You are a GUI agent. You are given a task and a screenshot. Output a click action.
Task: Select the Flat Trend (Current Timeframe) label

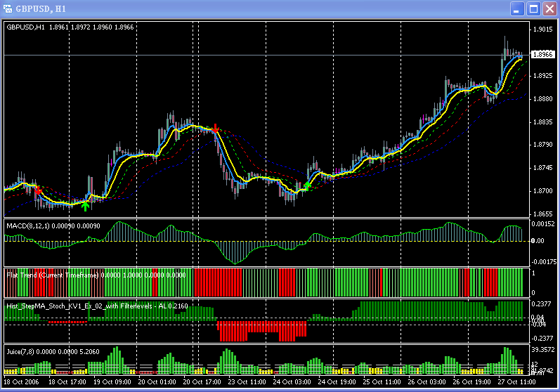(x=96, y=275)
